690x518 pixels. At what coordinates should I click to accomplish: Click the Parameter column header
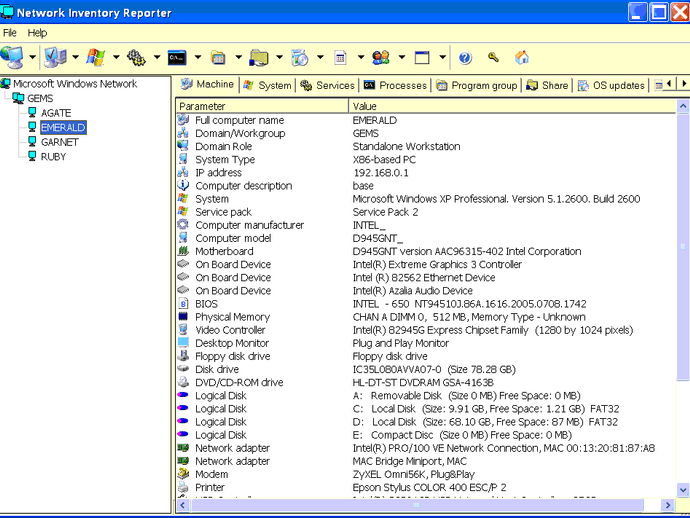point(262,106)
